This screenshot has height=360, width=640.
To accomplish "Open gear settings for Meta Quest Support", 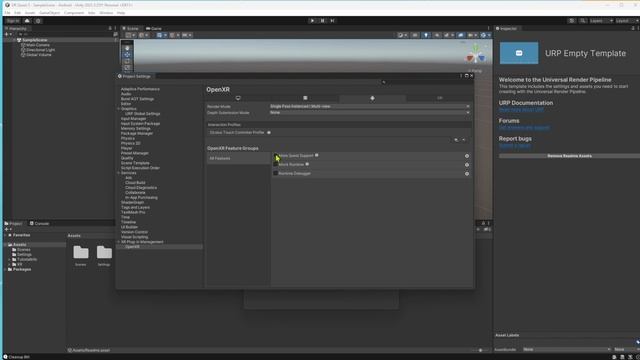I will 467,156.
